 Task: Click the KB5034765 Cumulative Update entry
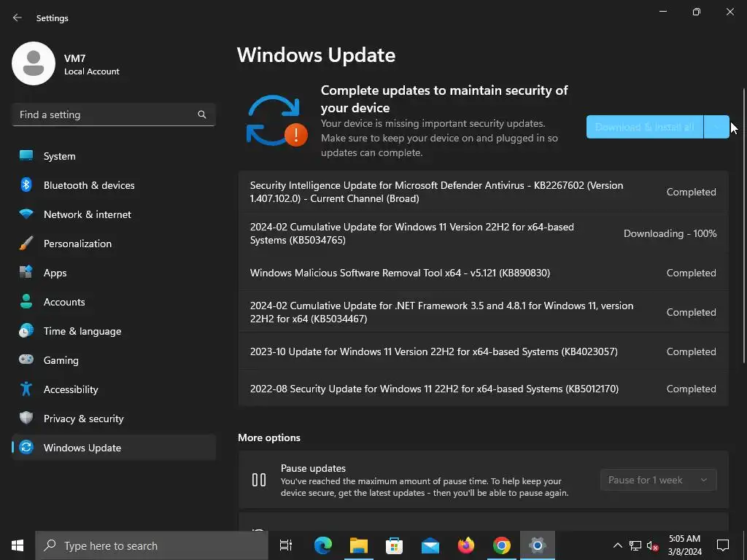pos(483,233)
